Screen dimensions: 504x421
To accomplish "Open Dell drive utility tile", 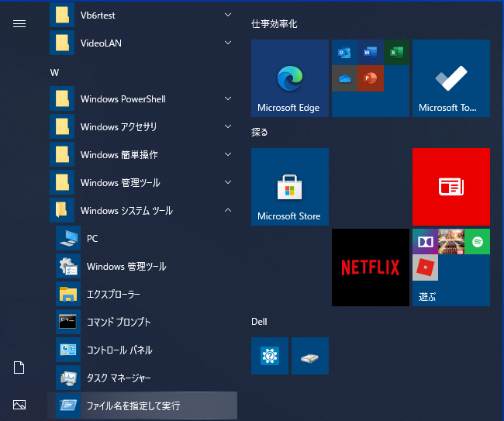I will pos(310,356).
